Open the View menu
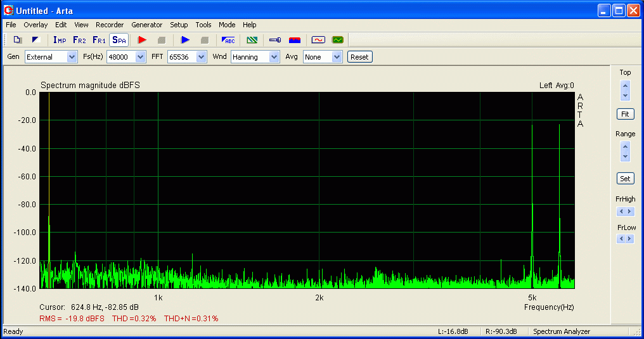This screenshot has width=644, height=339. click(x=81, y=25)
